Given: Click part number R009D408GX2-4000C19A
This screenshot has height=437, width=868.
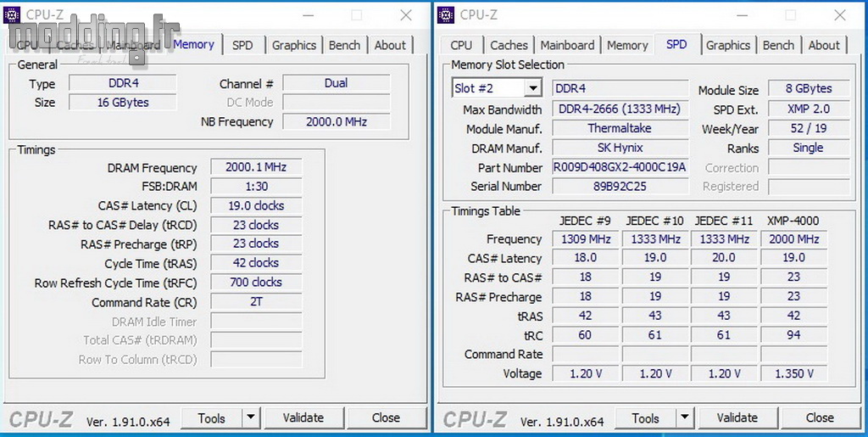Looking at the screenshot, I should (620, 166).
